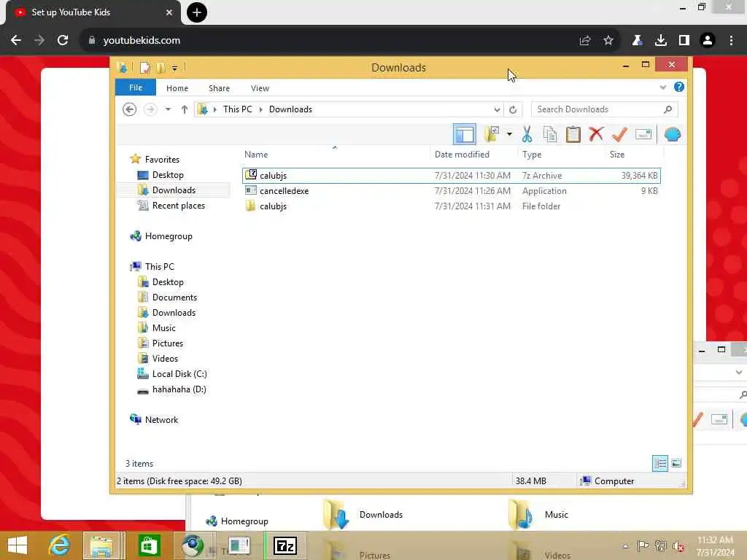Image resolution: width=747 pixels, height=560 pixels.
Task: Select Homegroup in the Downloads window sidebar
Action: (169, 236)
